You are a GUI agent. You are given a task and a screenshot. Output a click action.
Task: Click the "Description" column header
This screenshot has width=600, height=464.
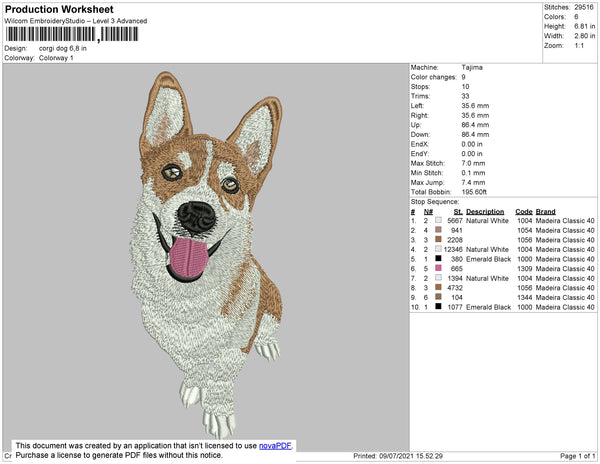(485, 212)
